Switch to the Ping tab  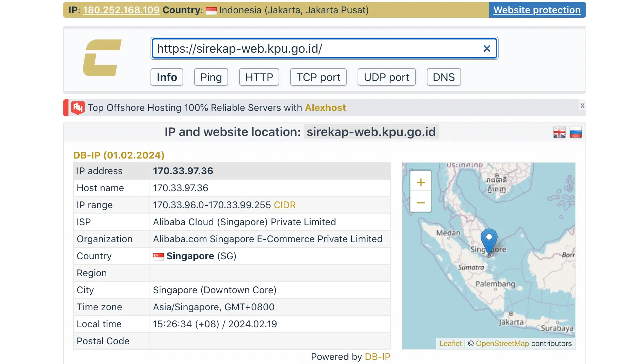pos(211,77)
